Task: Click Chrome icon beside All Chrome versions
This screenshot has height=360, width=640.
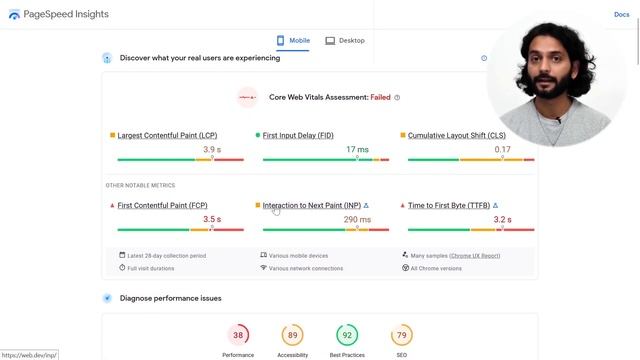Action: click(405, 268)
